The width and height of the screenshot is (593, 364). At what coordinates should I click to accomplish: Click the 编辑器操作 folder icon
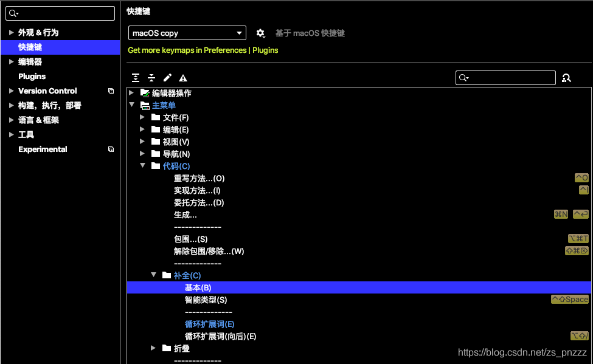145,93
